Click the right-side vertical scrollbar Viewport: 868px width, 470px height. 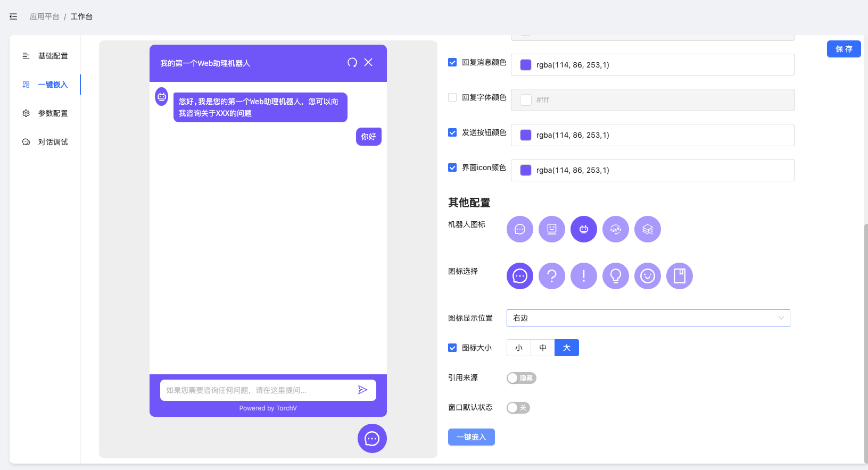click(x=866, y=343)
